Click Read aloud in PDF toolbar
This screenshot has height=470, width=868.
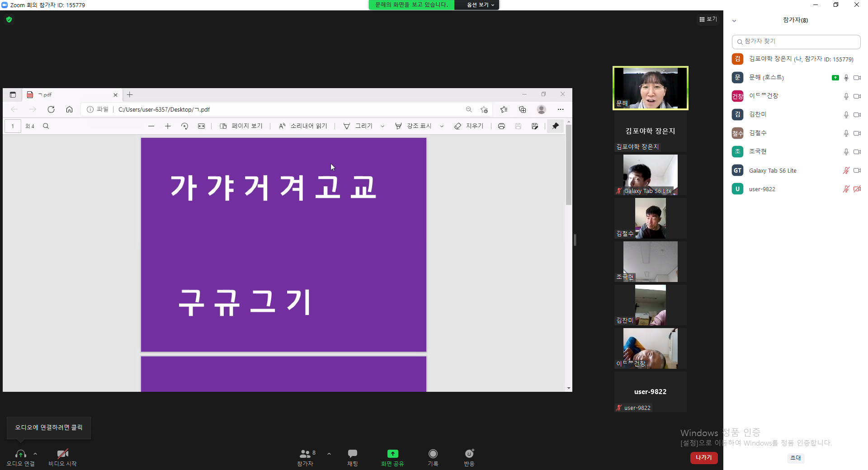(x=303, y=126)
